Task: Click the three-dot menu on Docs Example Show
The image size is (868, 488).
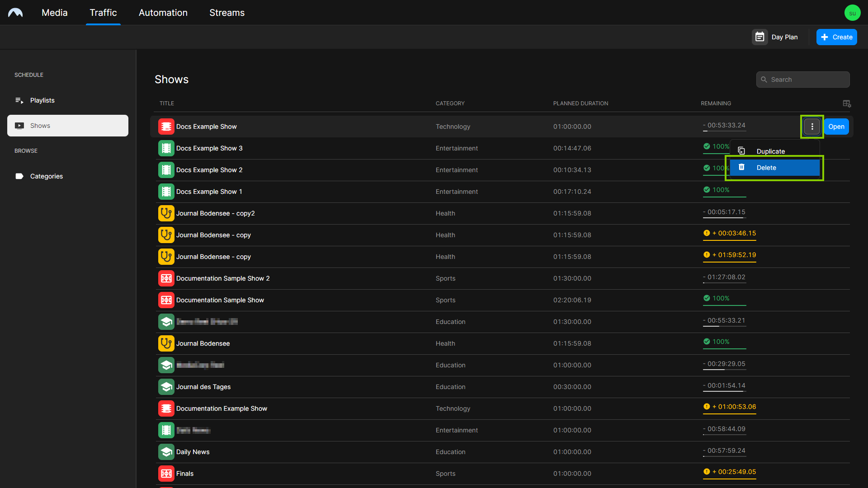Action: click(812, 127)
